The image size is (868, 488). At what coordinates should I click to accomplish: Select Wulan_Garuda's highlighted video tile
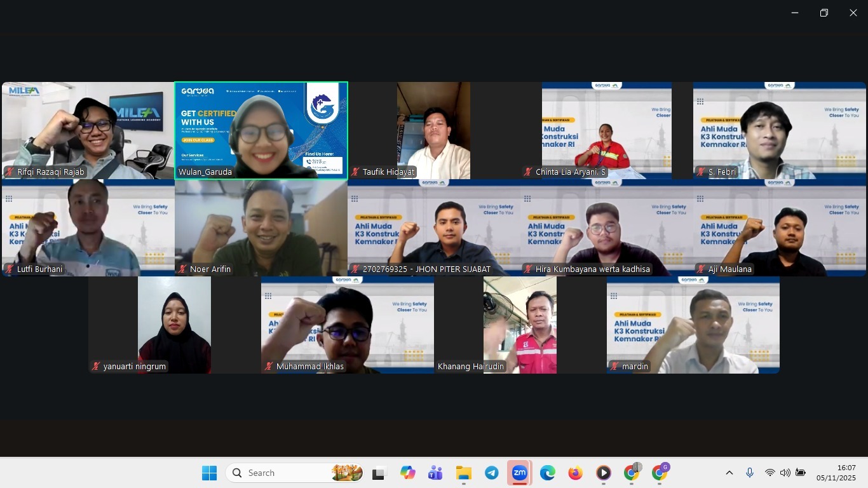(x=261, y=130)
